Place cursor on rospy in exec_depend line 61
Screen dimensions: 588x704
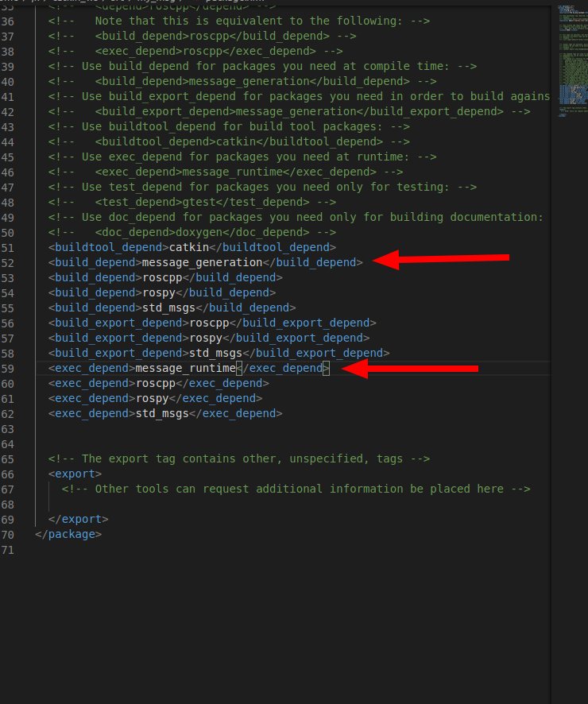point(152,398)
